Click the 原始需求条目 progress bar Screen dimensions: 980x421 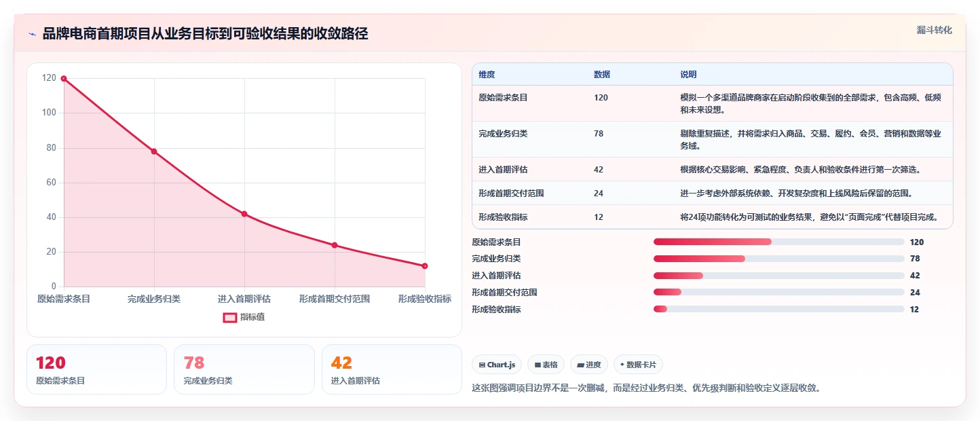778,242
